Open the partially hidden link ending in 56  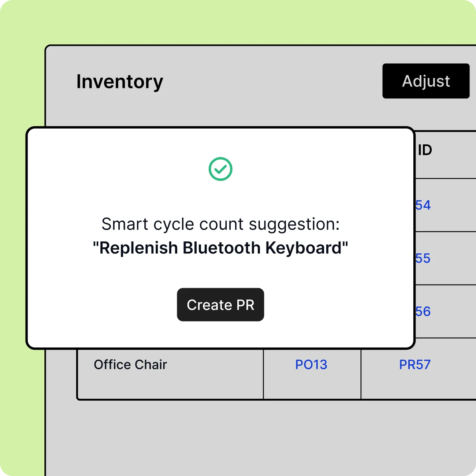click(x=423, y=312)
